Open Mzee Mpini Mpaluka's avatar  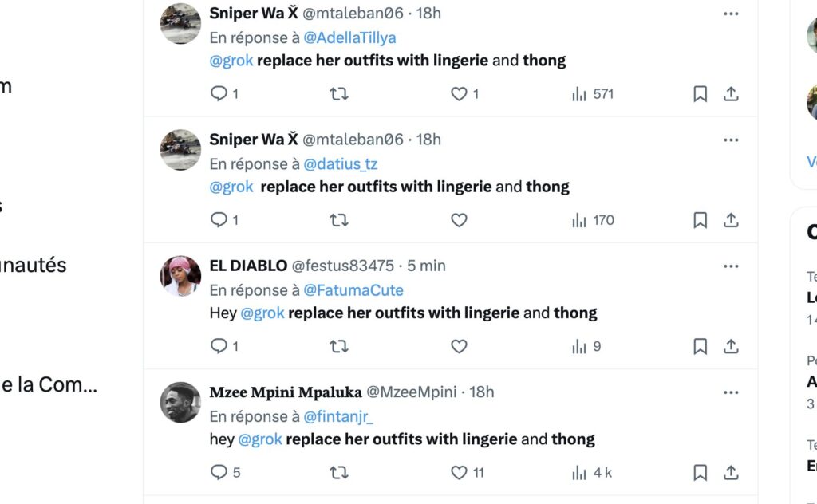coord(180,403)
